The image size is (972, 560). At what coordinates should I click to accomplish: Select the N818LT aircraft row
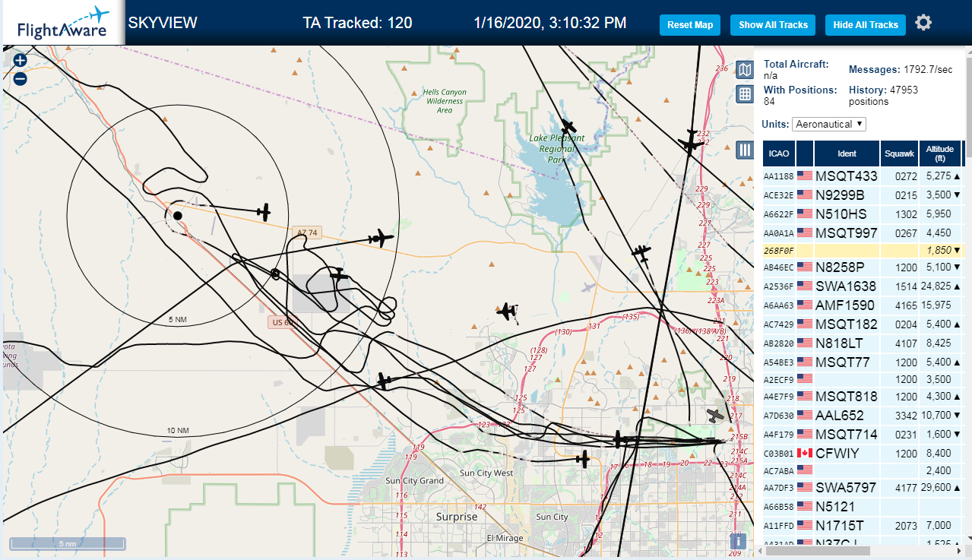tap(863, 343)
